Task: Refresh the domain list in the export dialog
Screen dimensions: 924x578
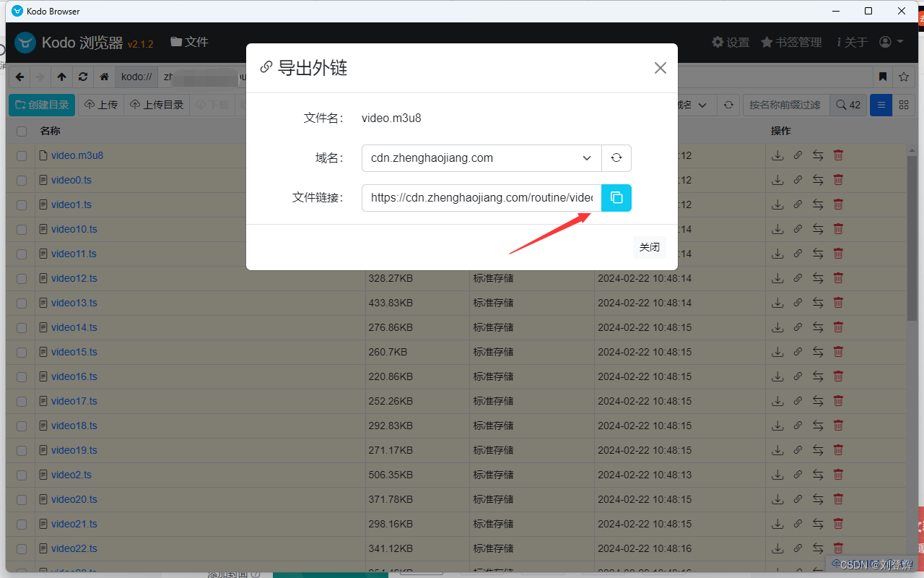Action: 616,158
